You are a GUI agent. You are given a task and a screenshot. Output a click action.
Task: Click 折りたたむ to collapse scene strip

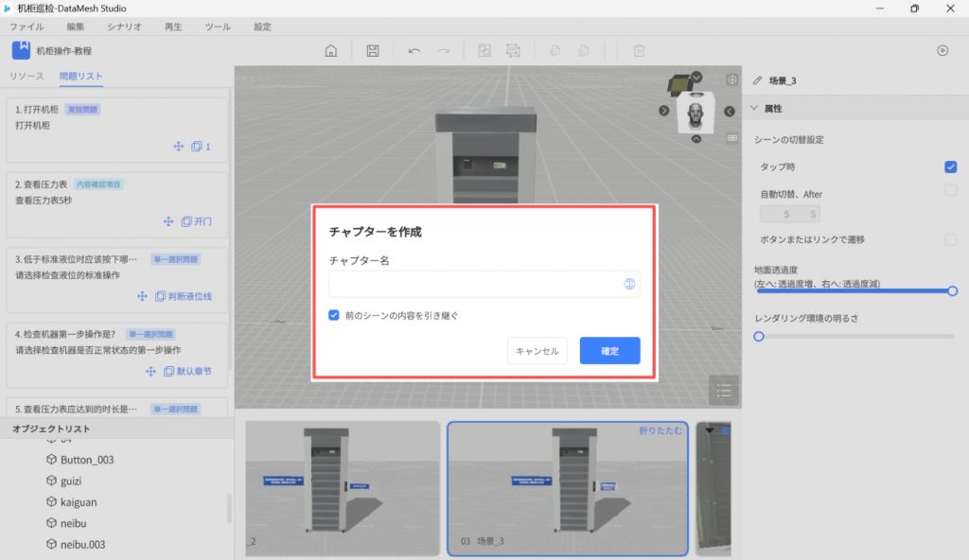pyautogui.click(x=660, y=430)
